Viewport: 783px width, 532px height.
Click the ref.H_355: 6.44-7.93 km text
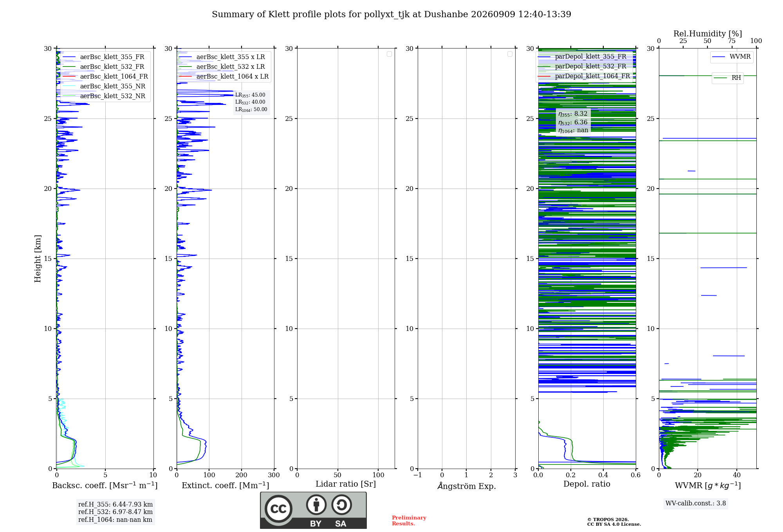pos(115,505)
